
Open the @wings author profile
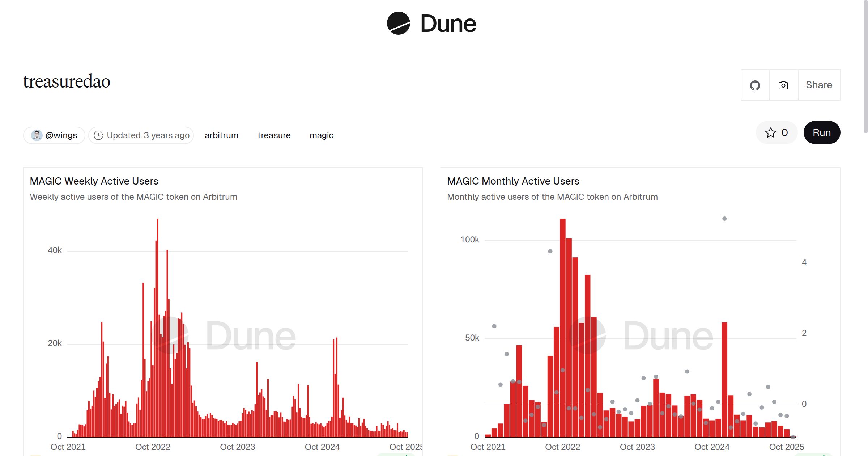(x=61, y=135)
